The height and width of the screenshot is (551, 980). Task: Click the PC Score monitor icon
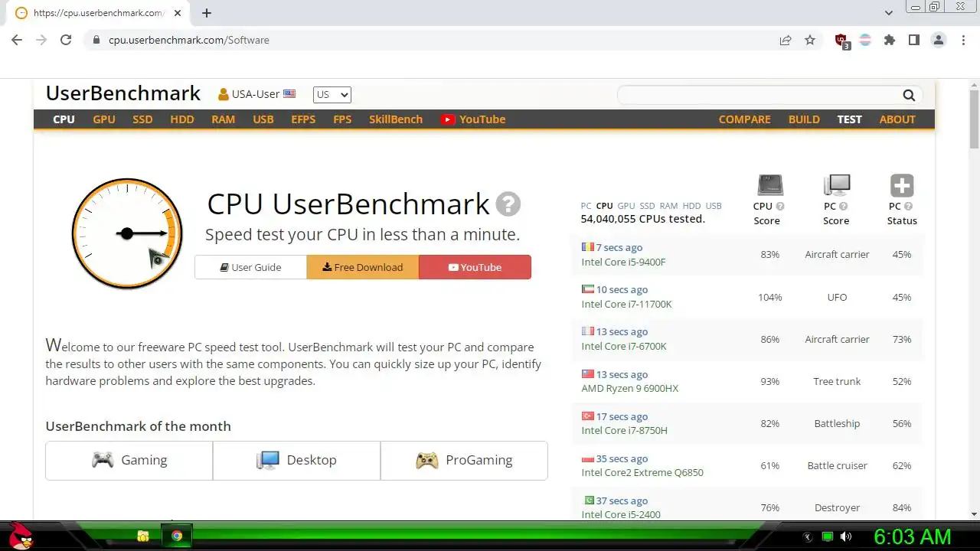pyautogui.click(x=837, y=185)
